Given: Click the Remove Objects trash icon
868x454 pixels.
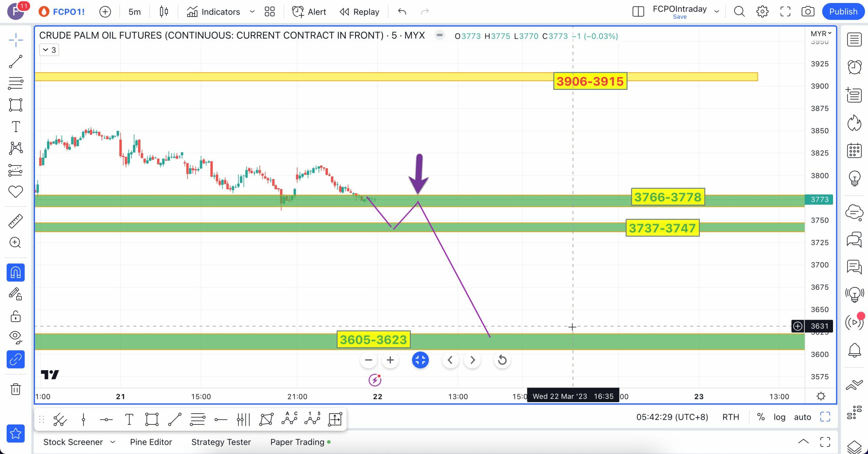Looking at the screenshot, I should tap(16, 389).
